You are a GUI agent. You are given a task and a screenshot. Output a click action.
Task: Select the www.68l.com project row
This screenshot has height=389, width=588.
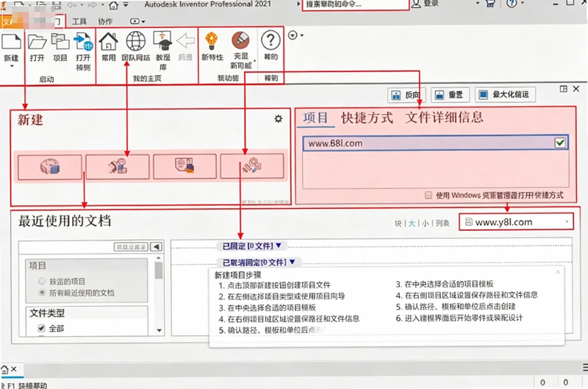click(435, 143)
